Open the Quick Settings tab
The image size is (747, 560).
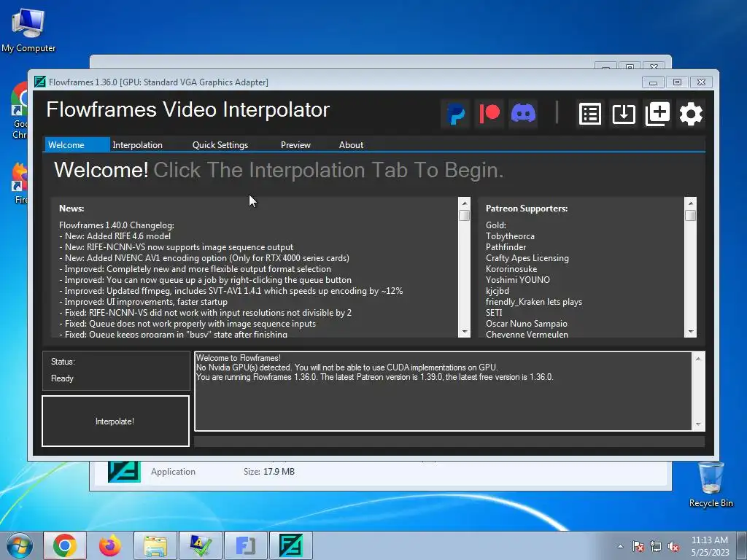point(220,145)
